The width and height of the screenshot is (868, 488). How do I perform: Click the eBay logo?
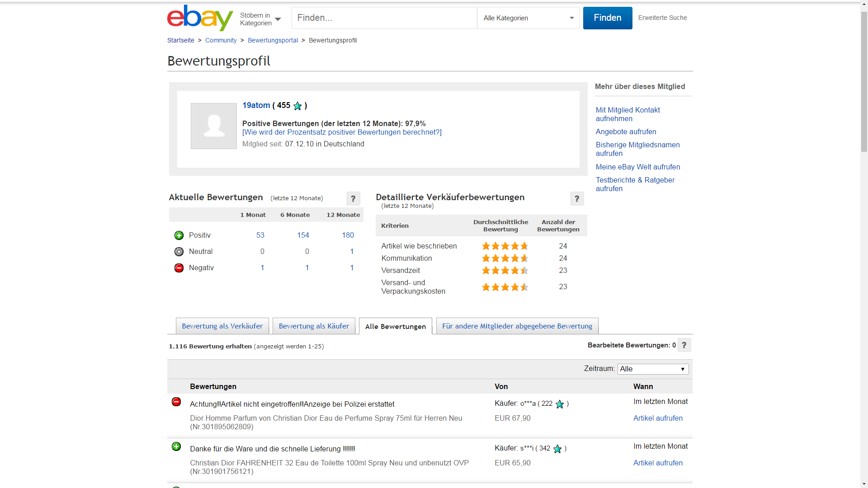(x=200, y=18)
